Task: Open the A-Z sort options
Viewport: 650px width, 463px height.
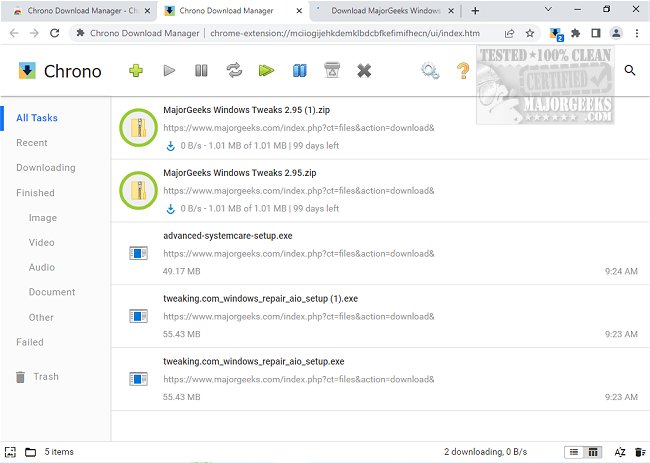Action: point(619,452)
